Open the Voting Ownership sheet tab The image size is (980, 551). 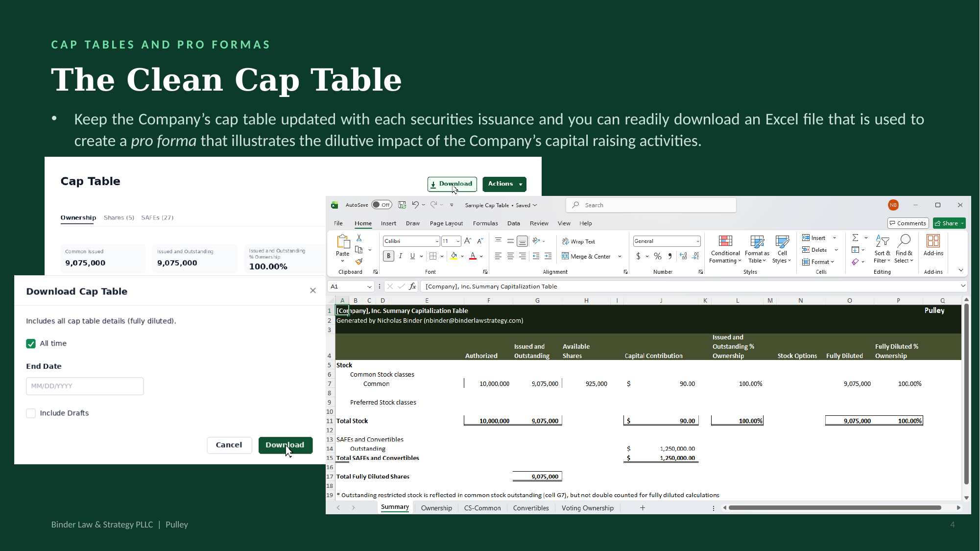(587, 508)
